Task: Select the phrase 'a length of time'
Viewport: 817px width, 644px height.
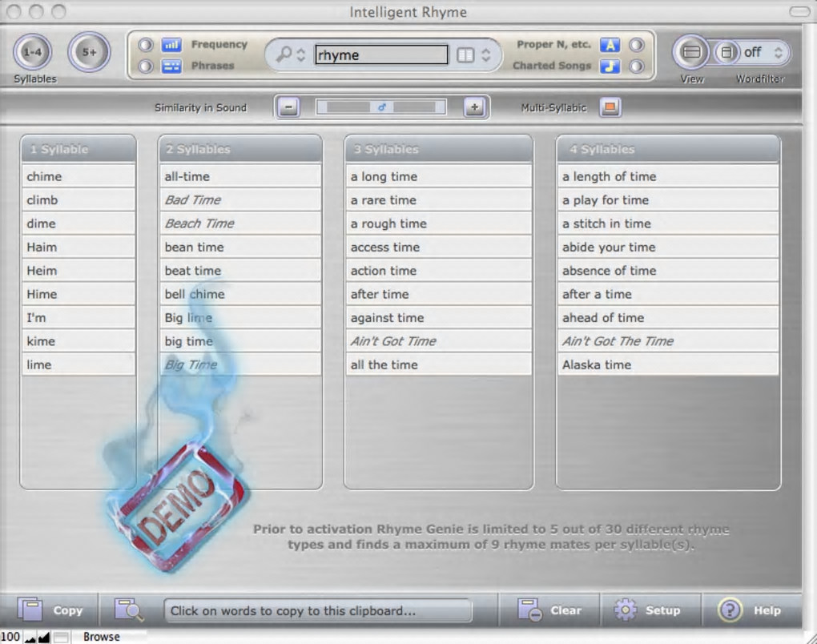Action: click(669, 176)
